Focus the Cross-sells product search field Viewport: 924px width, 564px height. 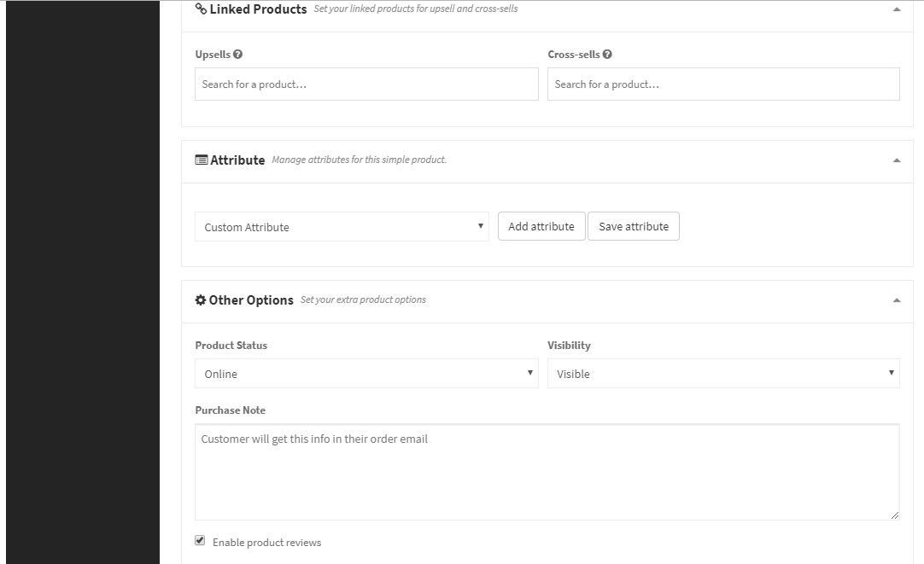[723, 84]
